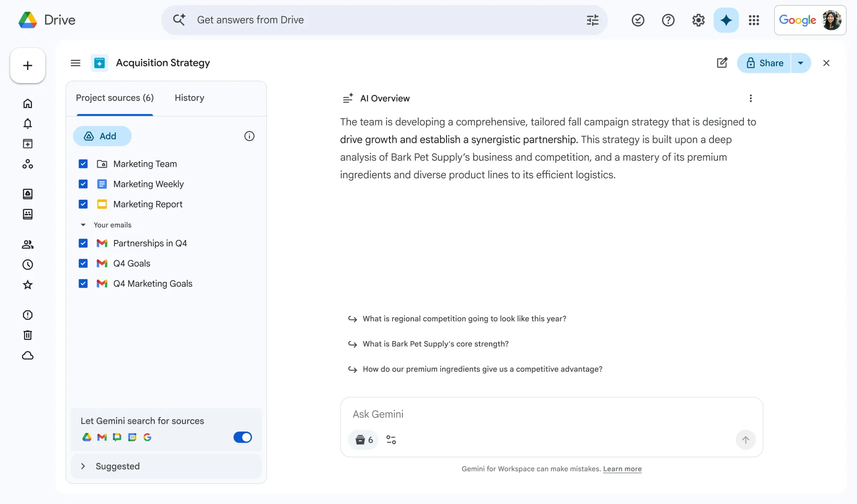
Task: Open the Gemini AI panel icon in toolbar
Action: pyautogui.click(x=725, y=20)
